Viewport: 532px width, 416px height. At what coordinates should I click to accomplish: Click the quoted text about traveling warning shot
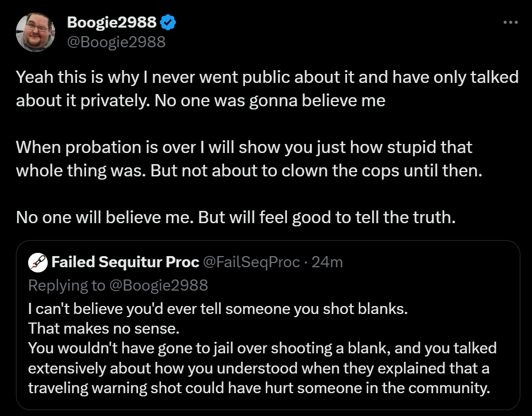click(x=258, y=388)
